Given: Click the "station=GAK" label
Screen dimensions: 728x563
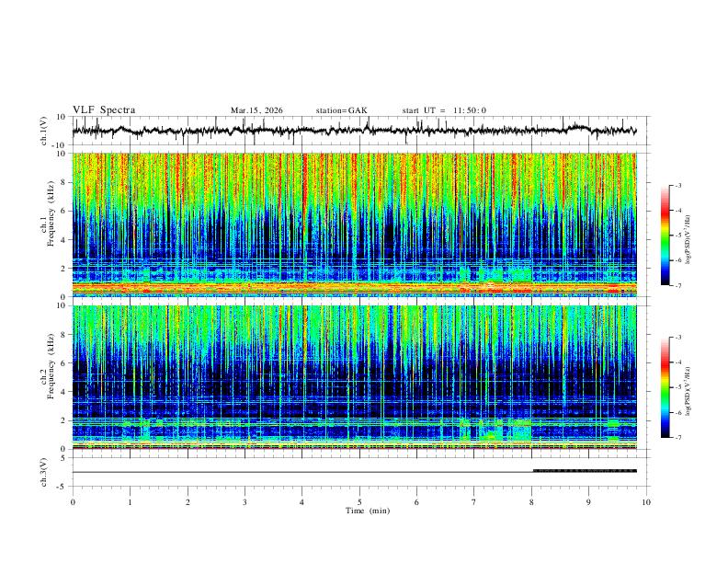Looking at the screenshot, I should click(x=341, y=110).
